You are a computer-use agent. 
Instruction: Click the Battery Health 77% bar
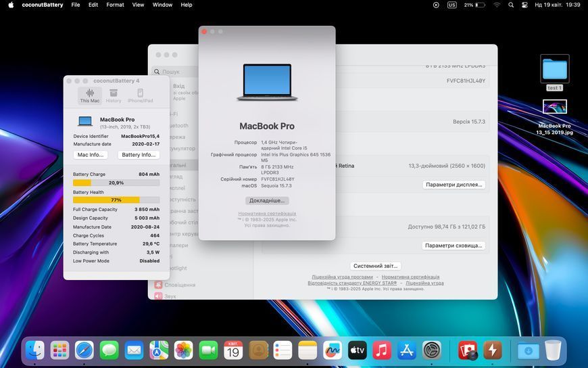click(116, 200)
